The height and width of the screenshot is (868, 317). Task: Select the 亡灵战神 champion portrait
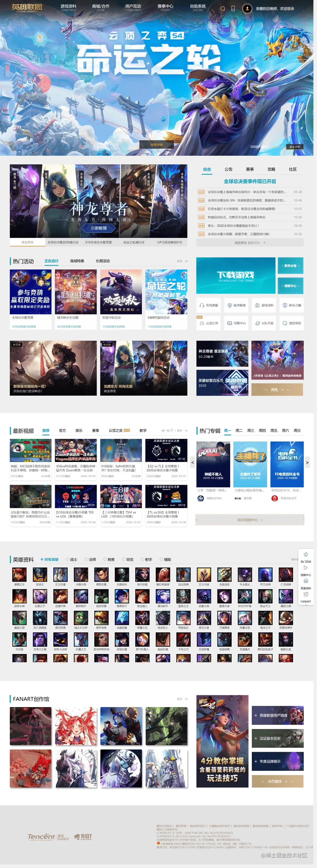[286, 574]
